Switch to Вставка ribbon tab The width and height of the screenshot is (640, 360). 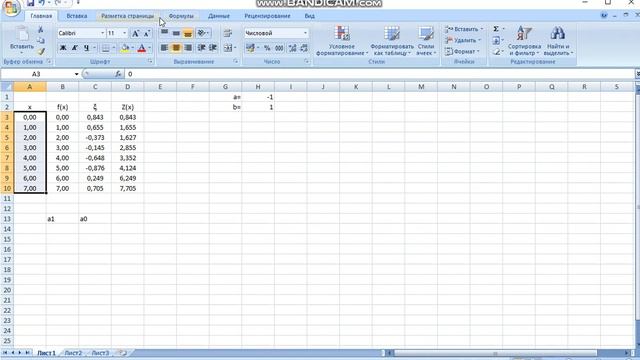(x=77, y=16)
